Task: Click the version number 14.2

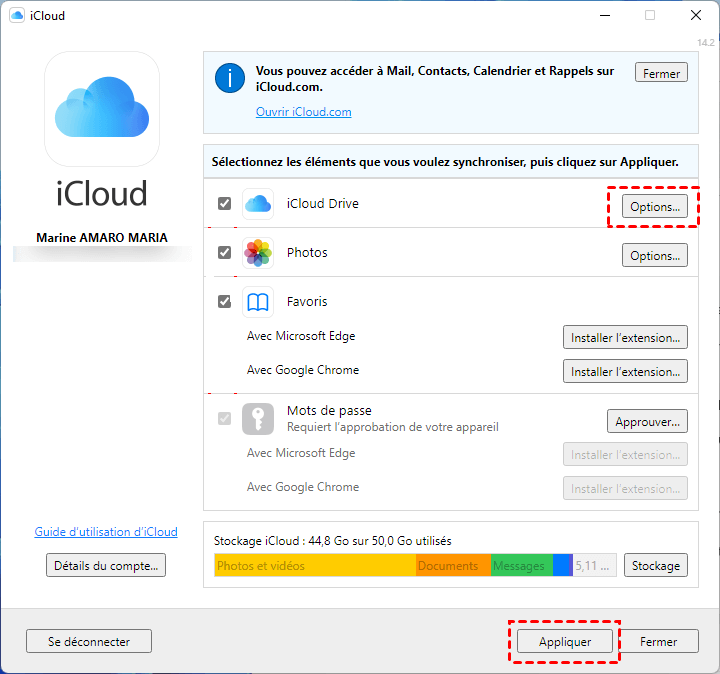Action: click(x=706, y=43)
